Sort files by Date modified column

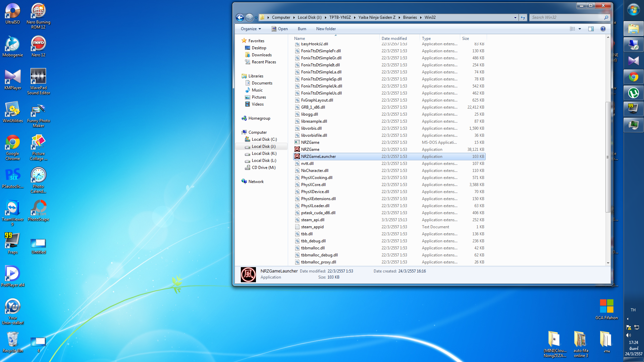pos(394,39)
